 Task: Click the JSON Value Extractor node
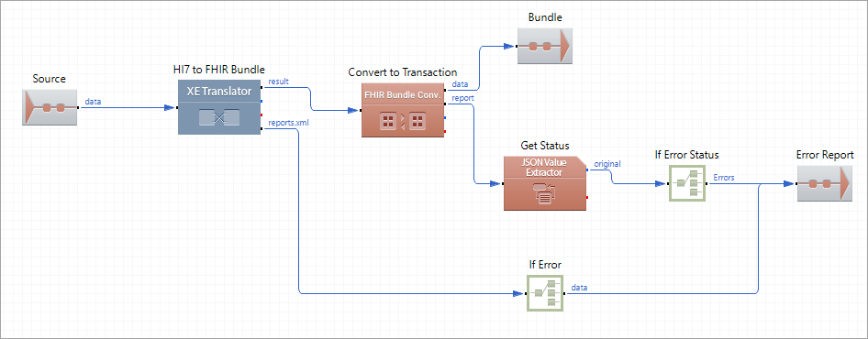545,183
